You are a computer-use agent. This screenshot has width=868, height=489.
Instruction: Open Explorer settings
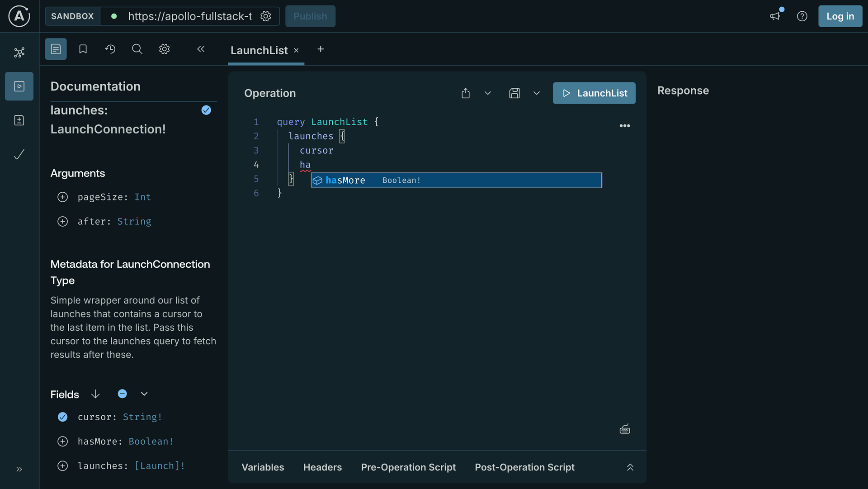tap(164, 49)
